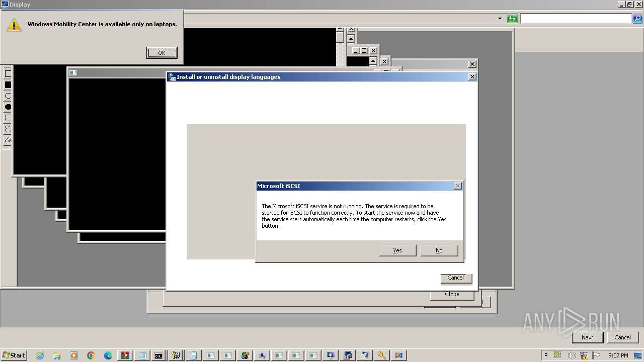
Task: Click the green refresh icon beside the address bar
Action: pyautogui.click(x=512, y=19)
